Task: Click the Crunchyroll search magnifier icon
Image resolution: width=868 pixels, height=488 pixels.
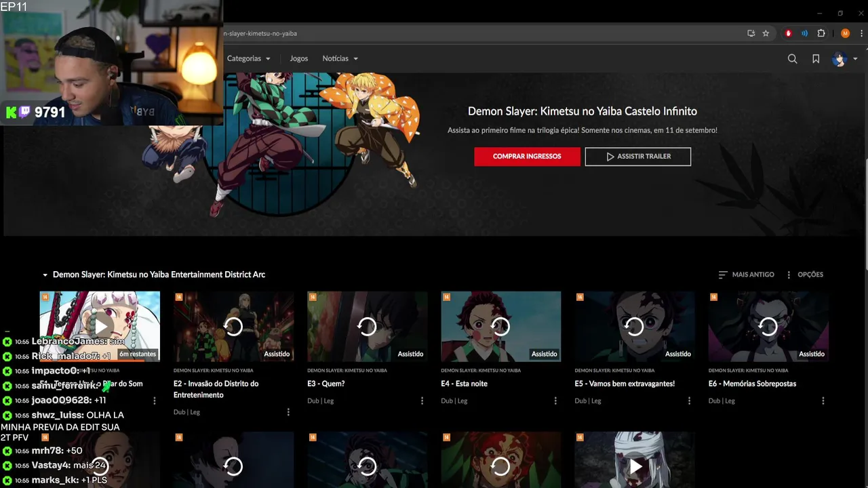Action: (792, 59)
